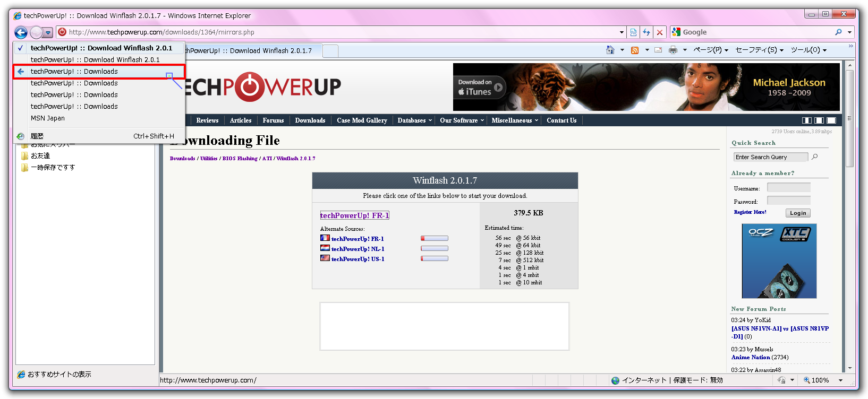Expand the Our Software nav dropdown
868x399 pixels.
[x=462, y=120]
